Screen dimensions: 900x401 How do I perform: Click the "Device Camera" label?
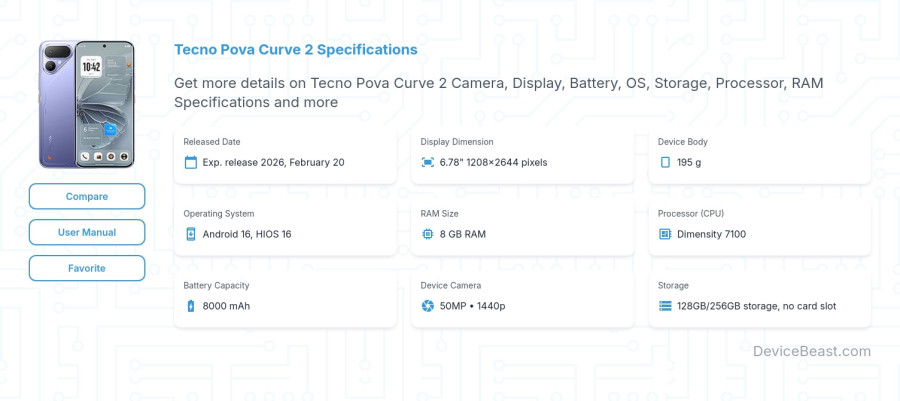click(451, 285)
